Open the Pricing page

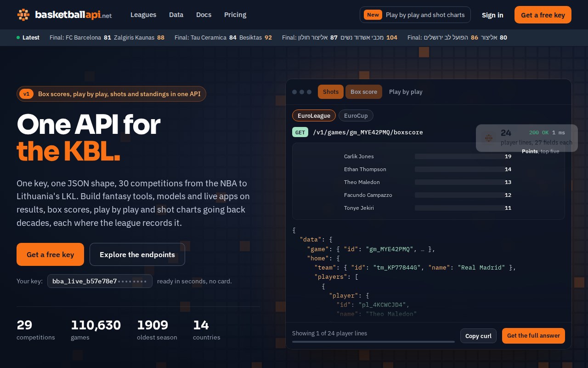click(x=235, y=15)
